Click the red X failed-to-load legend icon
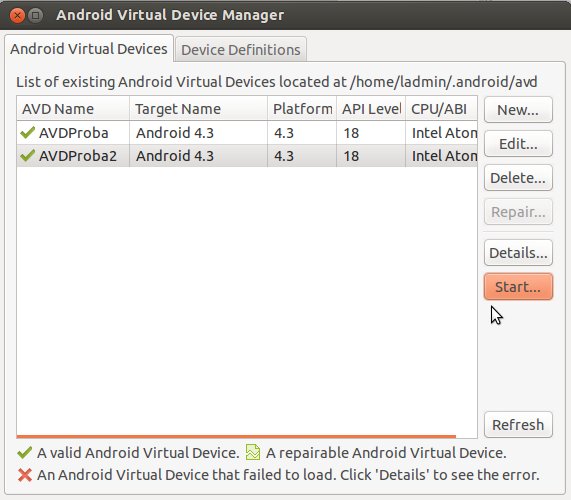The width and height of the screenshot is (571, 500). [24, 475]
